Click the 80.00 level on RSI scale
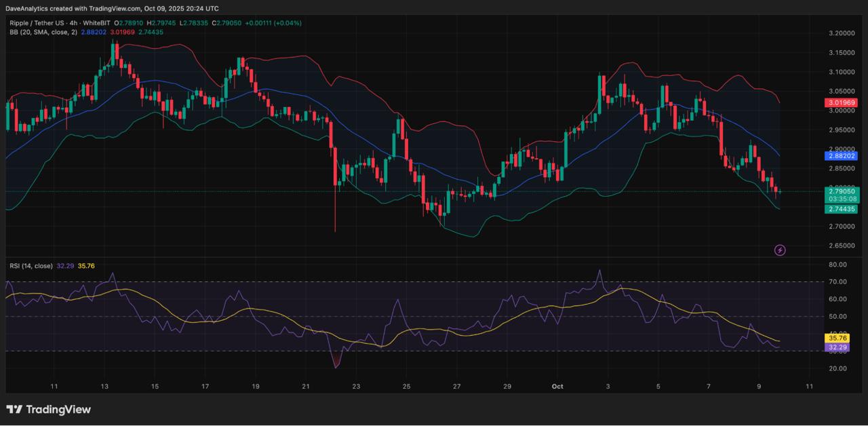This screenshot has width=868, height=426. 837,265
